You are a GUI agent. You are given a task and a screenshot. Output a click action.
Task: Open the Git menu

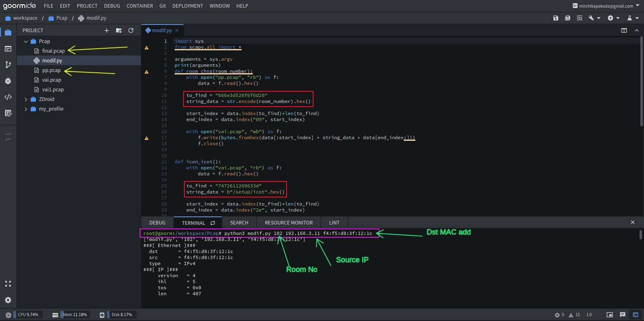[x=163, y=6]
